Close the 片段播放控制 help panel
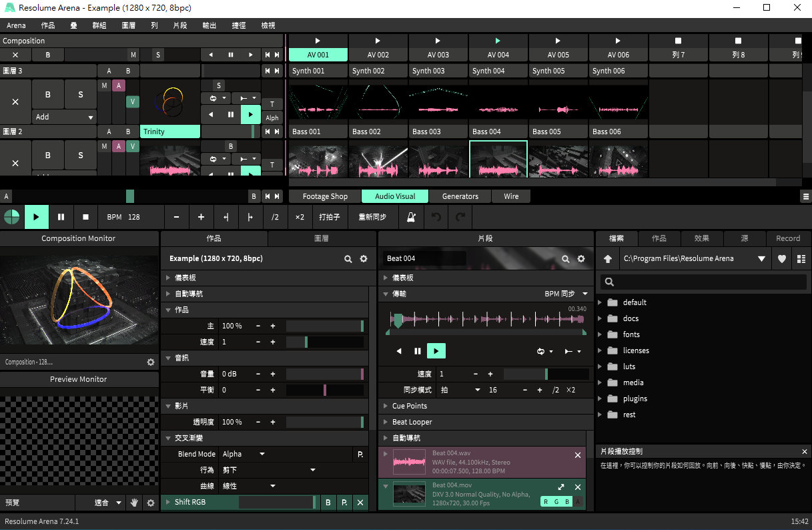 coord(805,451)
